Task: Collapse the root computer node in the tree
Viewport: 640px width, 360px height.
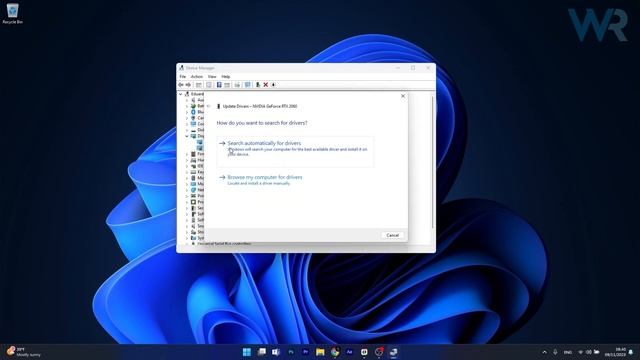Action: (180, 94)
